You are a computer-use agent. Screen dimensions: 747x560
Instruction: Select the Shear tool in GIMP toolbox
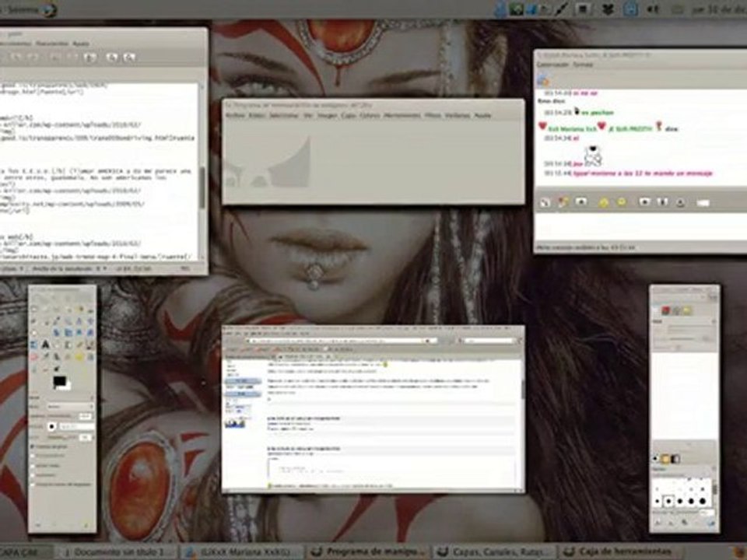pyautogui.click(x=79, y=332)
